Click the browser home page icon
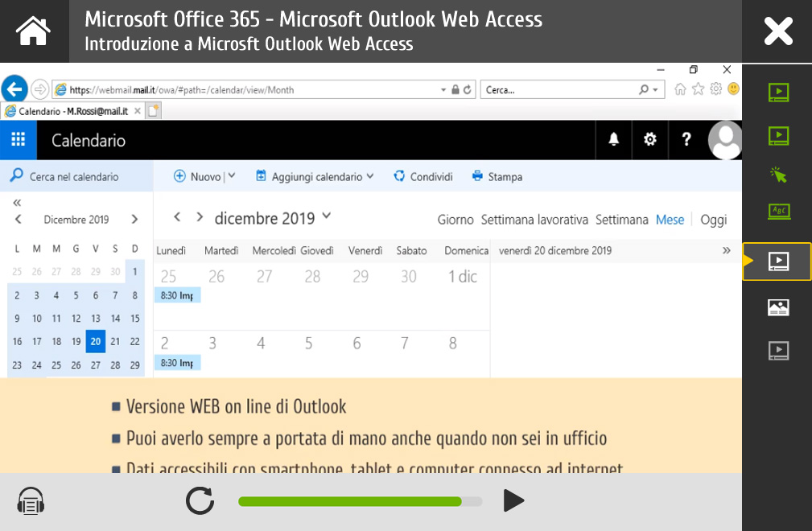Viewport: 812px width, 531px height. [680, 89]
